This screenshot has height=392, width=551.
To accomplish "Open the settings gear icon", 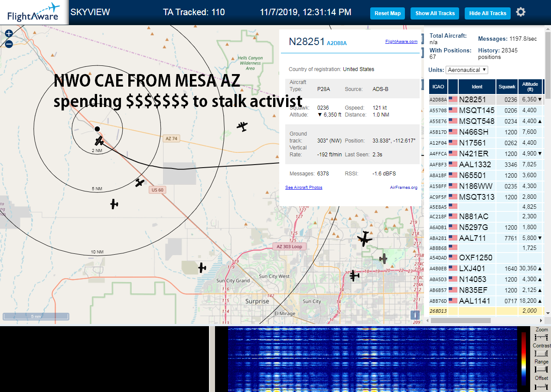I will pyautogui.click(x=521, y=12).
